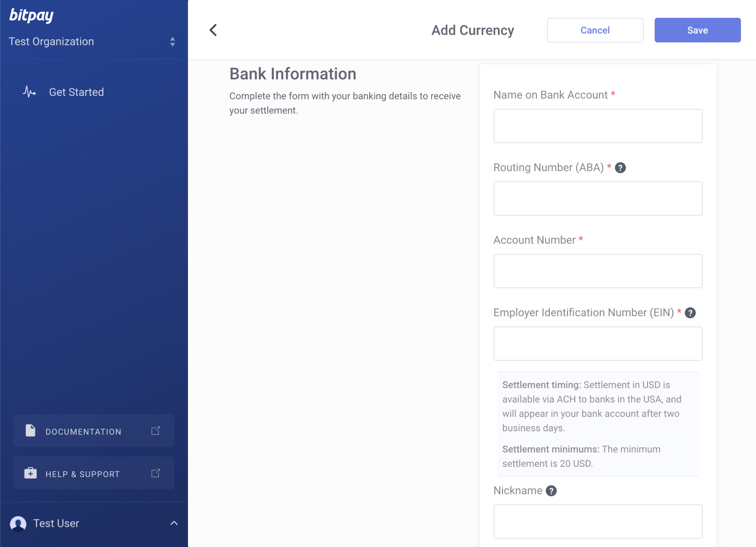Focus the Account Number field
Screen dimensions: 756x547
(598, 271)
